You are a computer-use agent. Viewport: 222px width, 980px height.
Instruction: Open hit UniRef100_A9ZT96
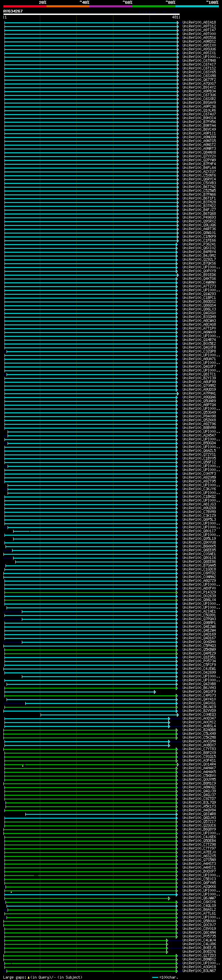199,424
